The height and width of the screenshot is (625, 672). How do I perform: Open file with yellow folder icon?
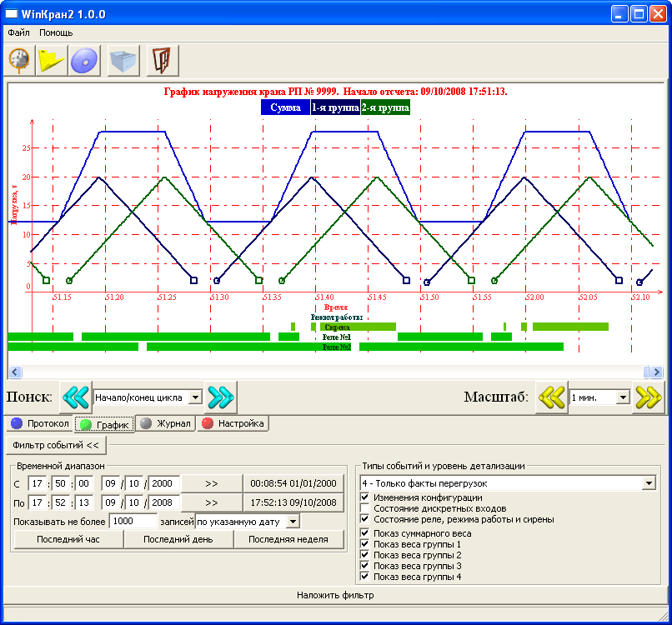click(52, 61)
